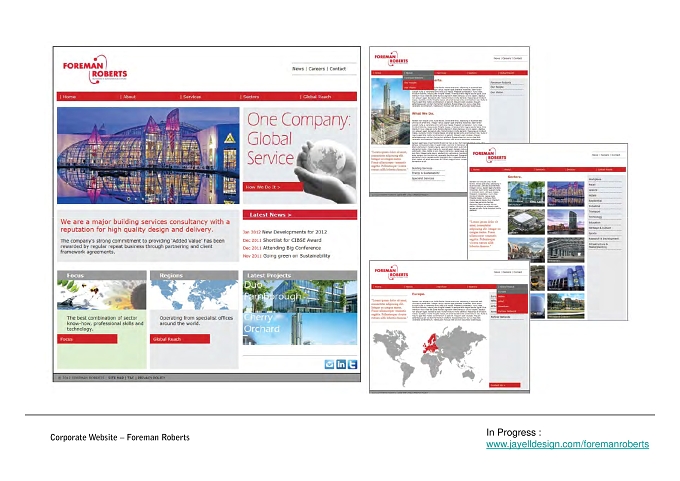Open the LinkedIn social icon
The image size is (680, 481).
tap(341, 364)
